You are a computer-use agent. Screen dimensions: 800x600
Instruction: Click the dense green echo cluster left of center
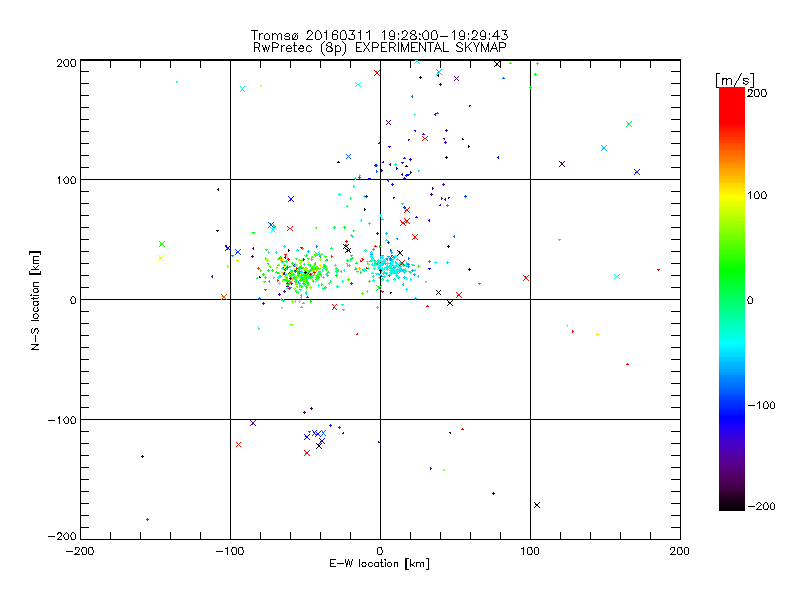tap(301, 272)
